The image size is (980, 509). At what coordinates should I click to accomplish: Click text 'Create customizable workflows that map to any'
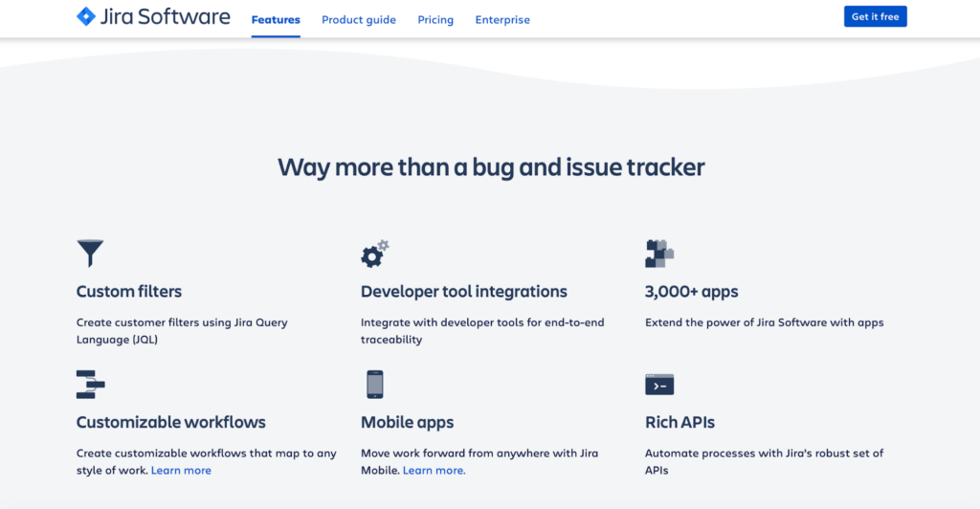pyautogui.click(x=207, y=454)
